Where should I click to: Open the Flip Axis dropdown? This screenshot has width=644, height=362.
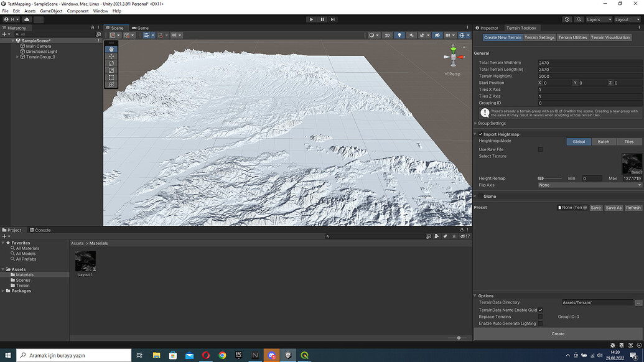590,185
